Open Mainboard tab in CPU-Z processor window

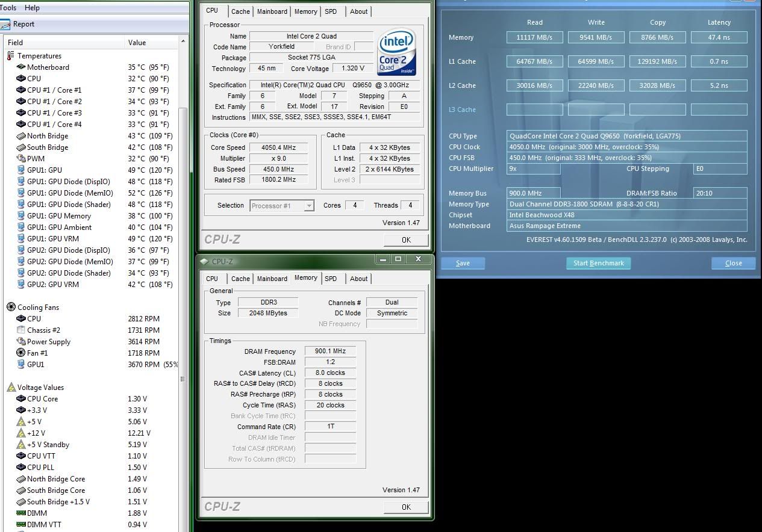[272, 11]
